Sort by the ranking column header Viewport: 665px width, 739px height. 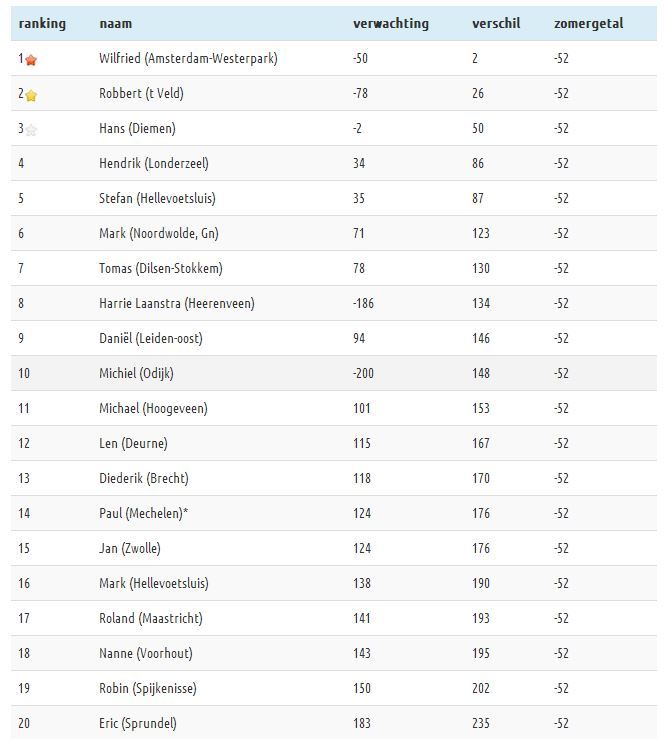tap(42, 24)
